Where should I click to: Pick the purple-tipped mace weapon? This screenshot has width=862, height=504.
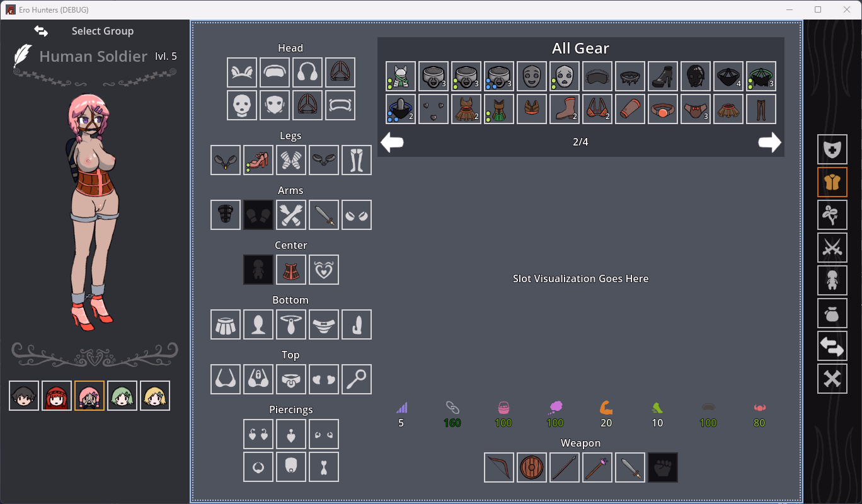597,467
